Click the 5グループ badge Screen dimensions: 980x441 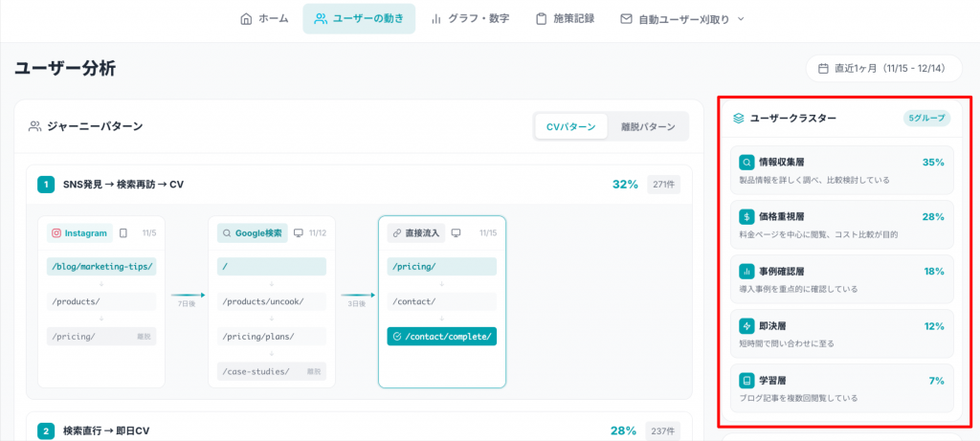click(925, 119)
